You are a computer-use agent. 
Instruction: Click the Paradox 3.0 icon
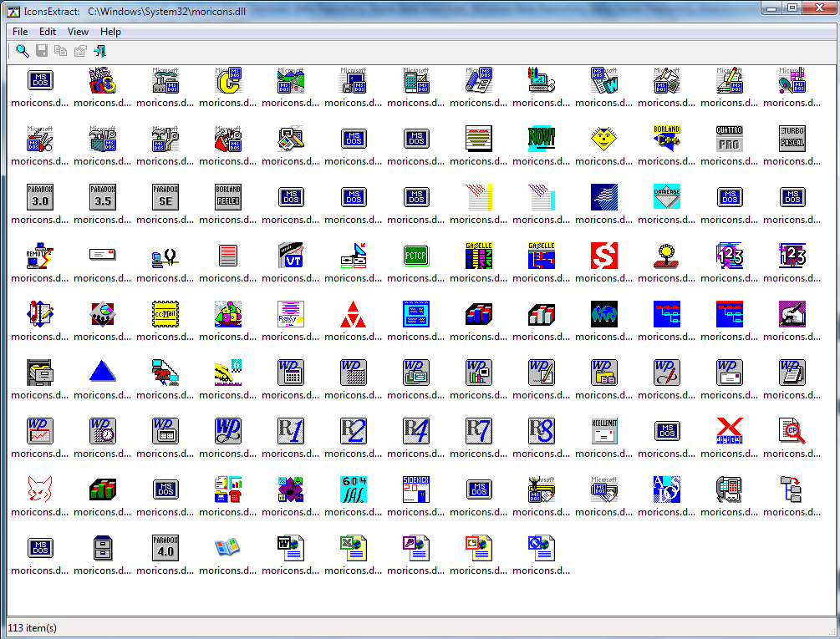pyautogui.click(x=39, y=197)
